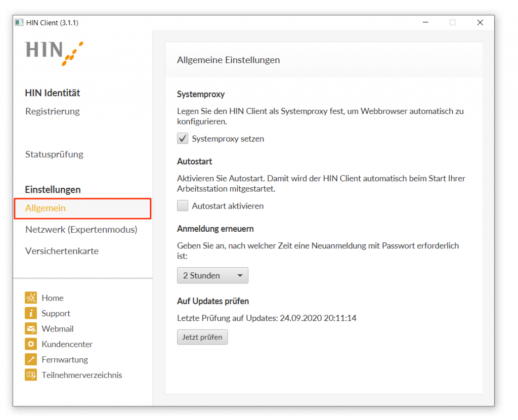Click the Letzte Prüfung auf Updates text
Screen dimensions: 518x420
267,318
